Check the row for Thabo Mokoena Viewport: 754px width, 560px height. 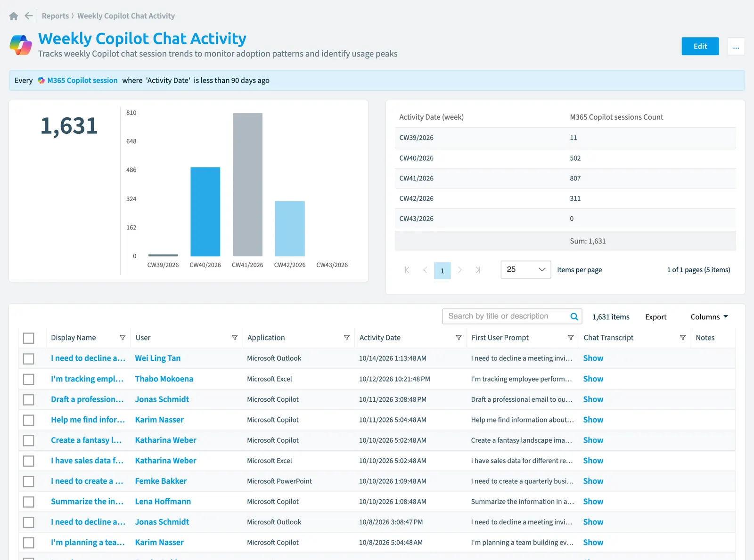29,379
